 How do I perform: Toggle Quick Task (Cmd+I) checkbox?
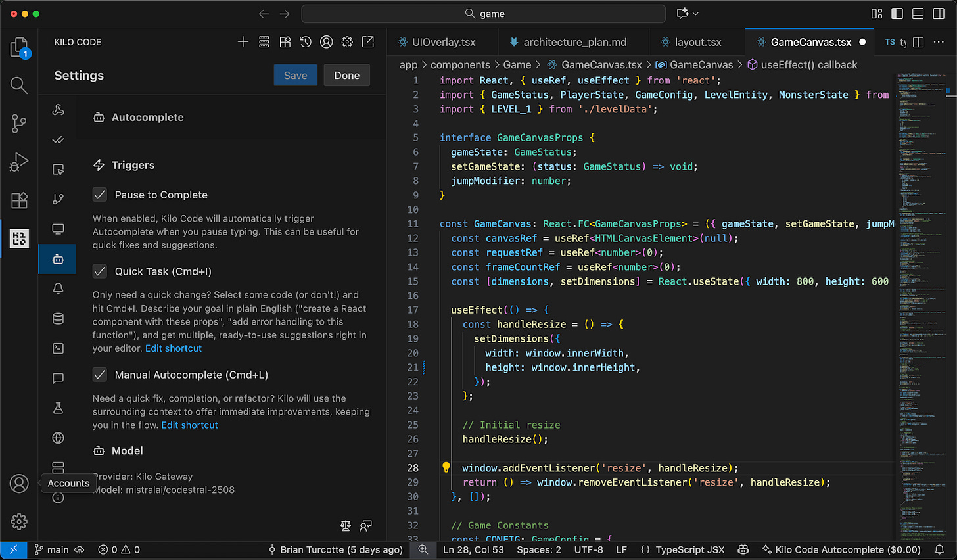pyautogui.click(x=100, y=271)
